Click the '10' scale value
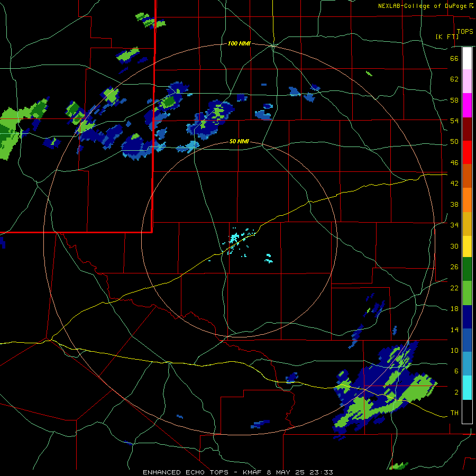This screenshot has width=476, height=476. pos(454,351)
